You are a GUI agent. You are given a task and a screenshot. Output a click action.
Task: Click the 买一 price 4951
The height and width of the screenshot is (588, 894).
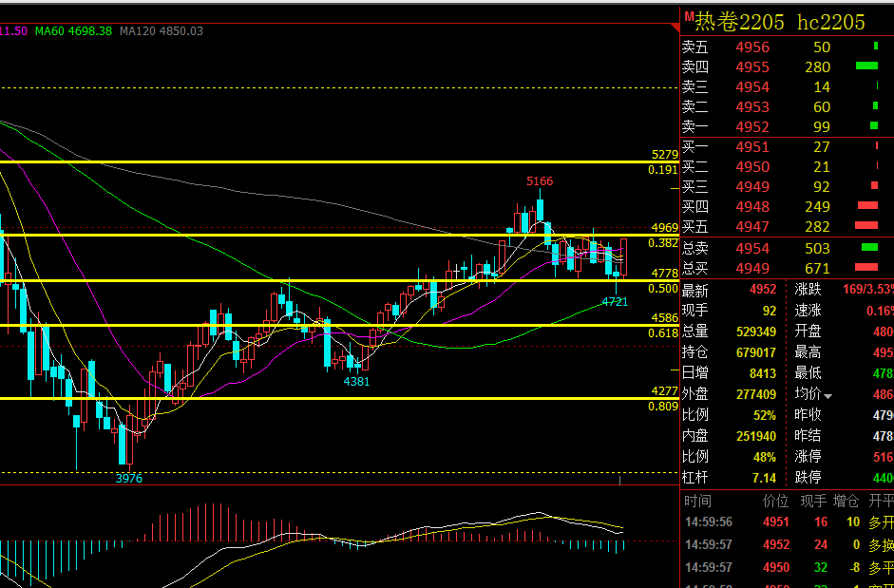[752, 147]
